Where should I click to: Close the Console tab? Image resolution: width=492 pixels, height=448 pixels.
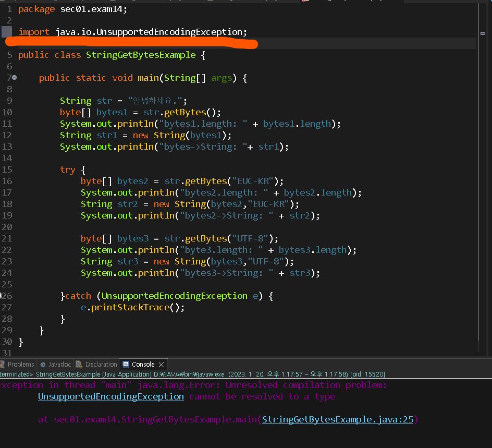pyautogui.click(x=161, y=364)
